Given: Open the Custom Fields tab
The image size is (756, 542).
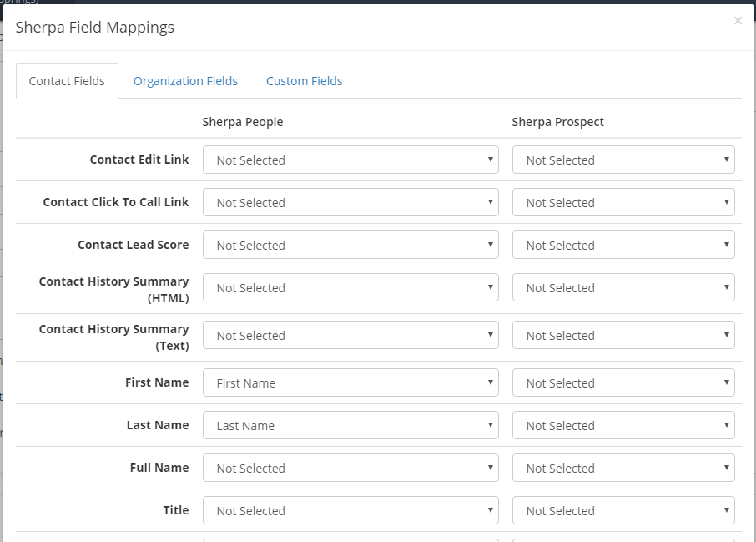Looking at the screenshot, I should (x=305, y=81).
